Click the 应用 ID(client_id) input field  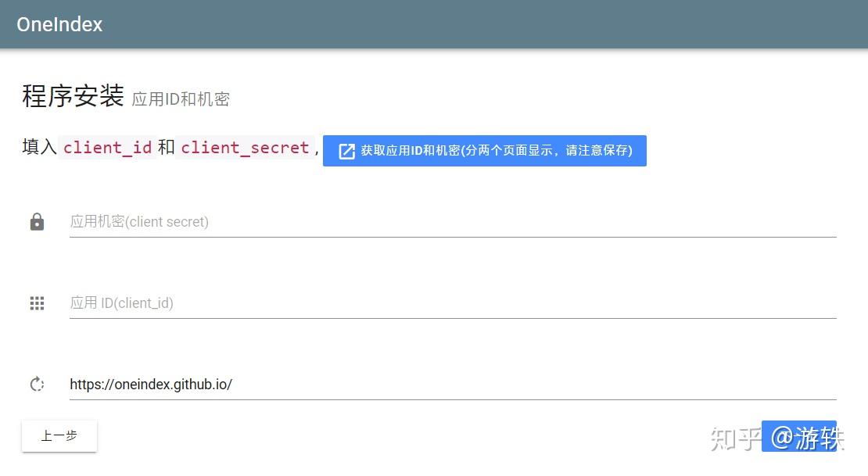click(x=313, y=303)
